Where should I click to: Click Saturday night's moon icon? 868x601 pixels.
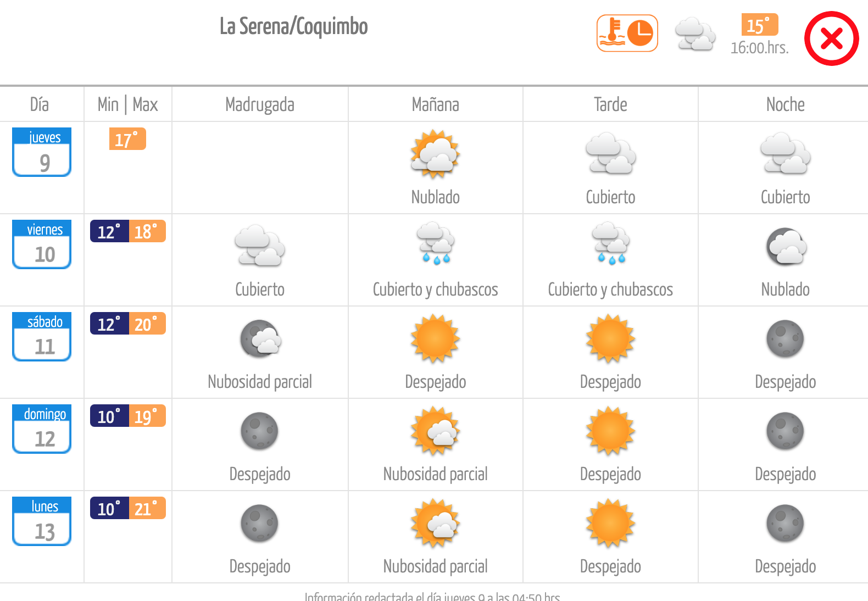[x=785, y=338]
